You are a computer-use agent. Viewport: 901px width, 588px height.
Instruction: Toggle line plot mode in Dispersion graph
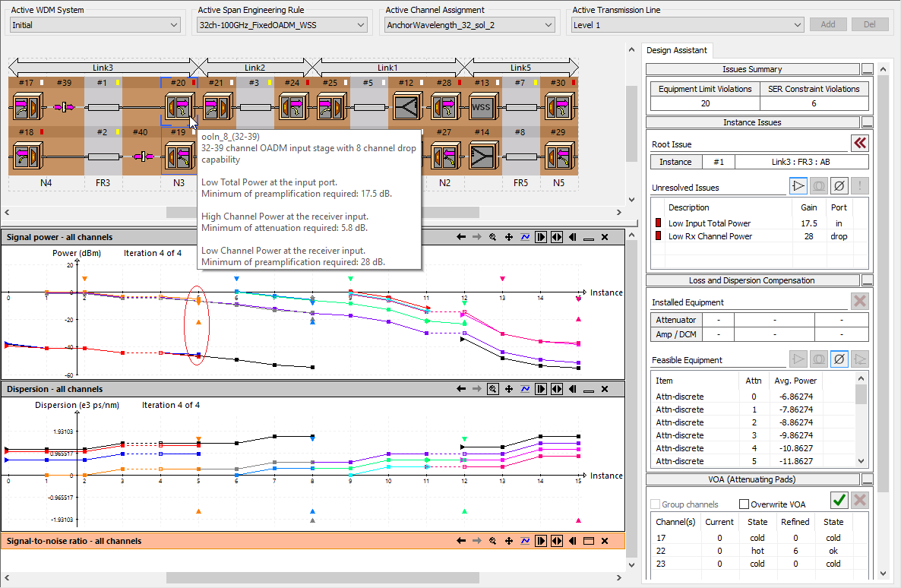click(525, 389)
